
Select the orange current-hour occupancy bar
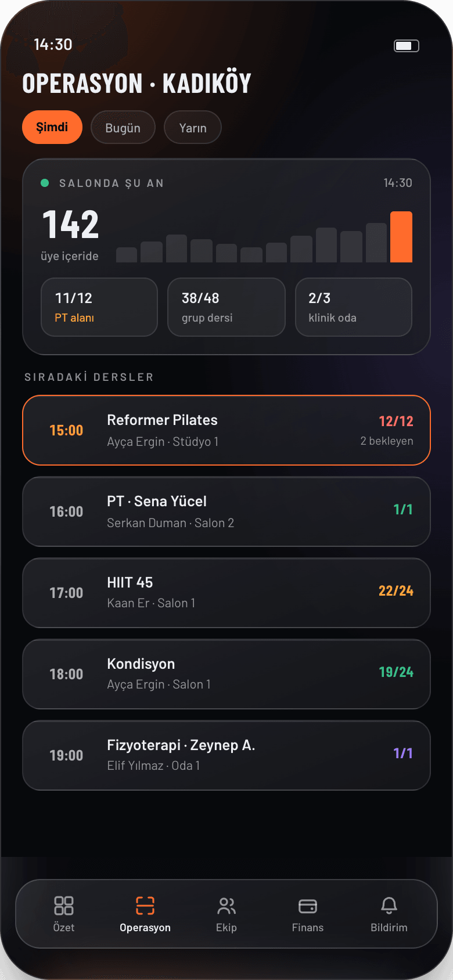[401, 237]
